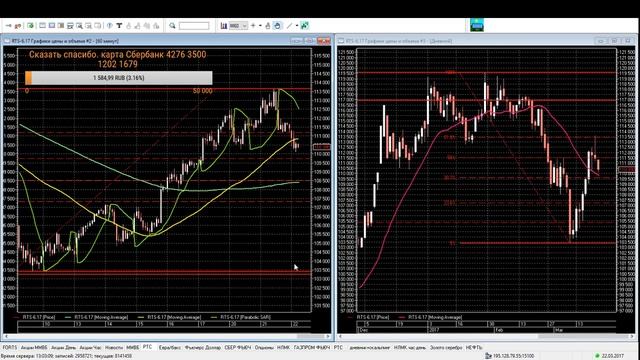The width and height of the screenshot is (640, 360).
Task: Switch to the Новости tab
Action: tap(114, 347)
